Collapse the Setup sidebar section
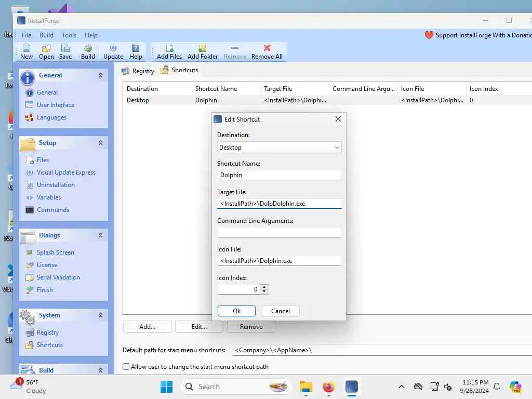Screen dimensions: 532x399 pyautogui.click(x=100, y=143)
